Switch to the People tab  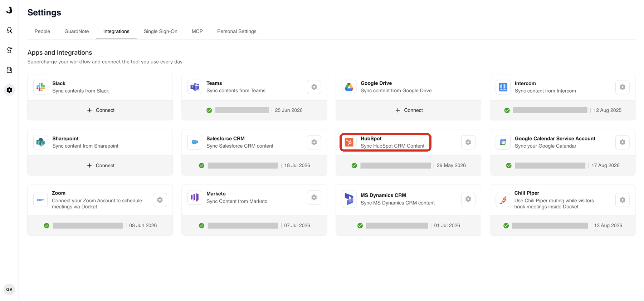pos(42,31)
